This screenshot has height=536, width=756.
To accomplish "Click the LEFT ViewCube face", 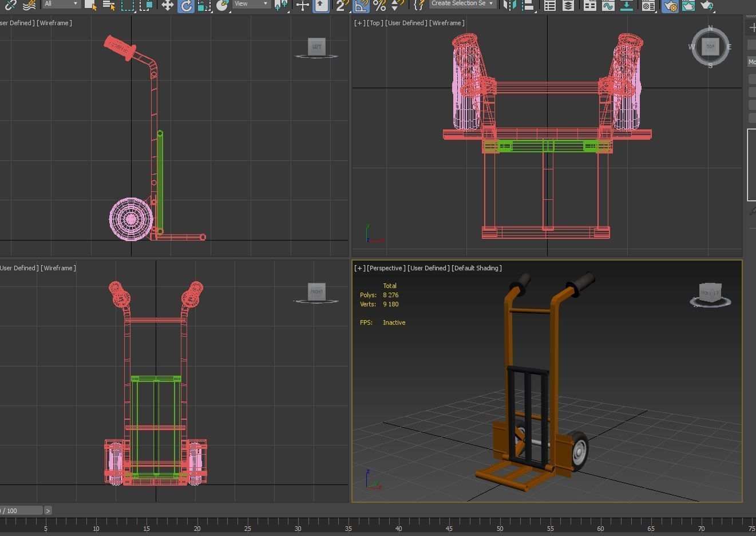I will pos(316,46).
